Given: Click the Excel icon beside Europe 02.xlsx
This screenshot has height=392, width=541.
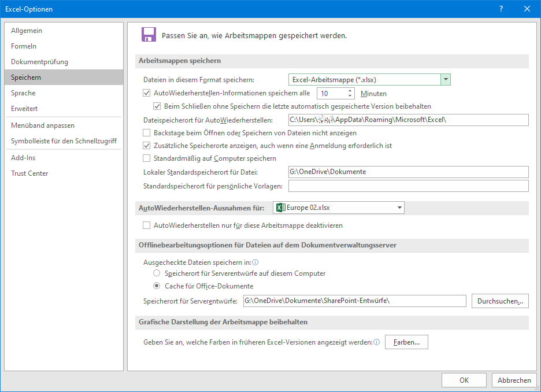Looking at the screenshot, I should pos(280,208).
